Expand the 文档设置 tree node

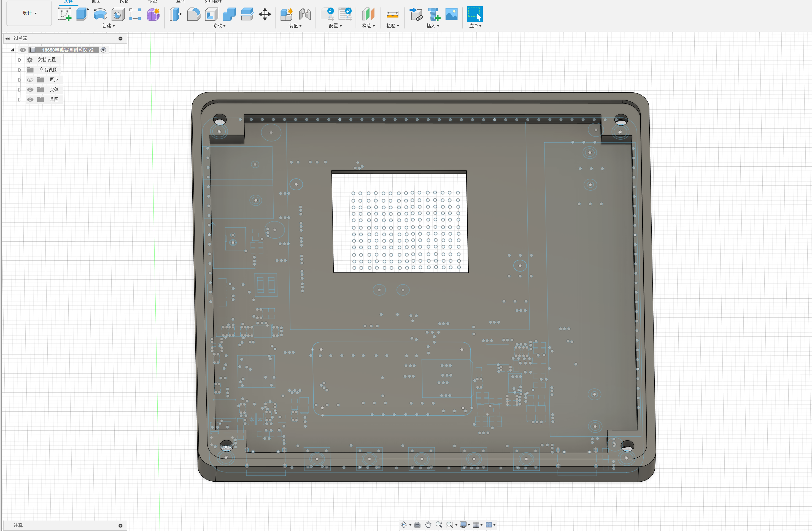[20, 60]
